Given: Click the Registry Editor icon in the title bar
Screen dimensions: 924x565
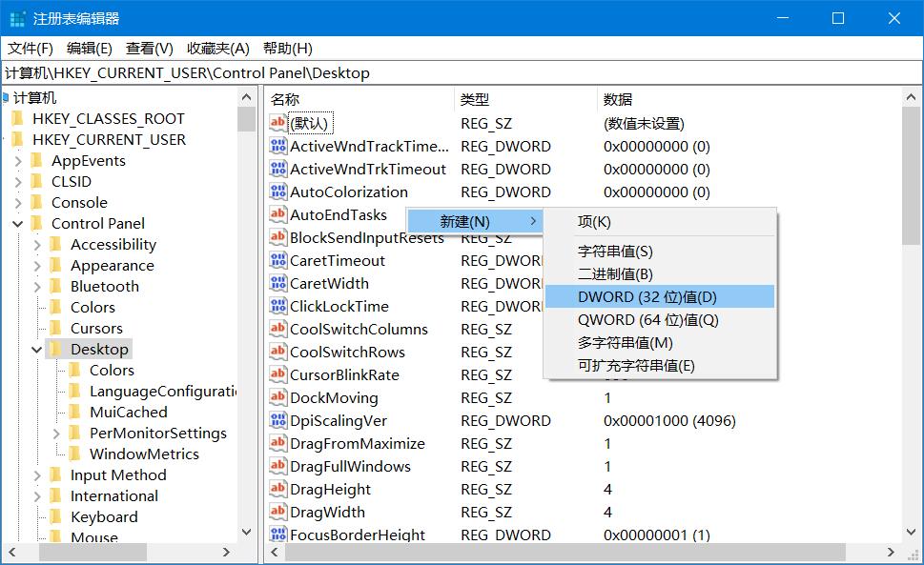Looking at the screenshot, I should [x=17, y=17].
